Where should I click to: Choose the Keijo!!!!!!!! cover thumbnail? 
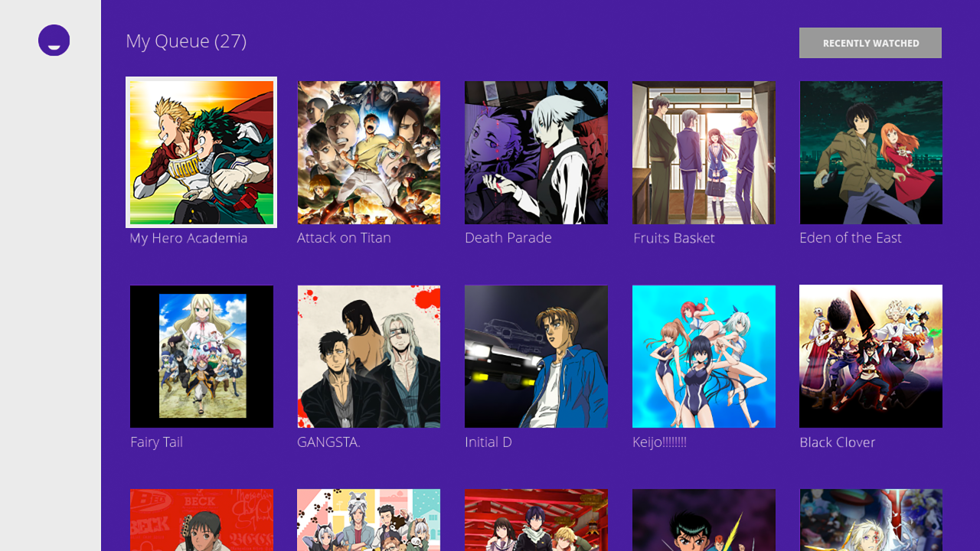coord(704,357)
